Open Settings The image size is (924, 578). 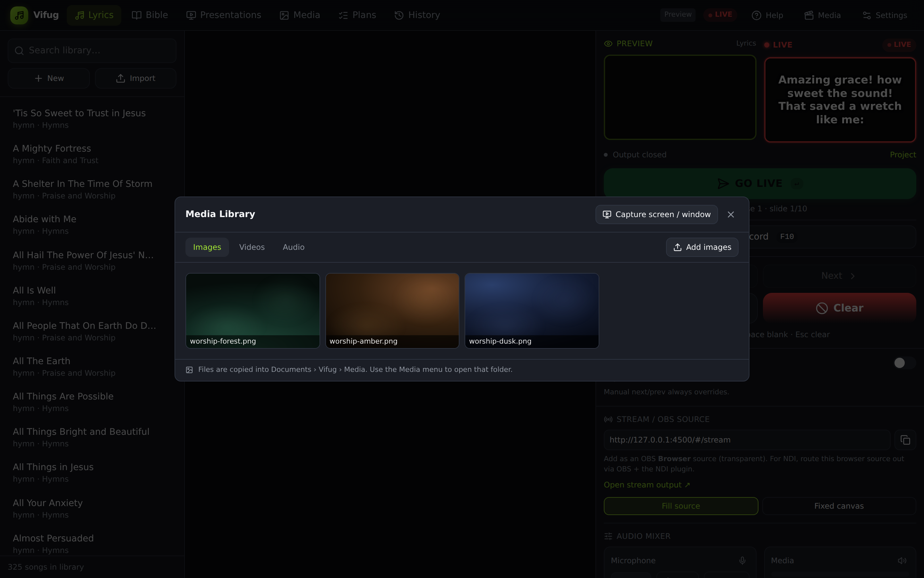tap(885, 15)
